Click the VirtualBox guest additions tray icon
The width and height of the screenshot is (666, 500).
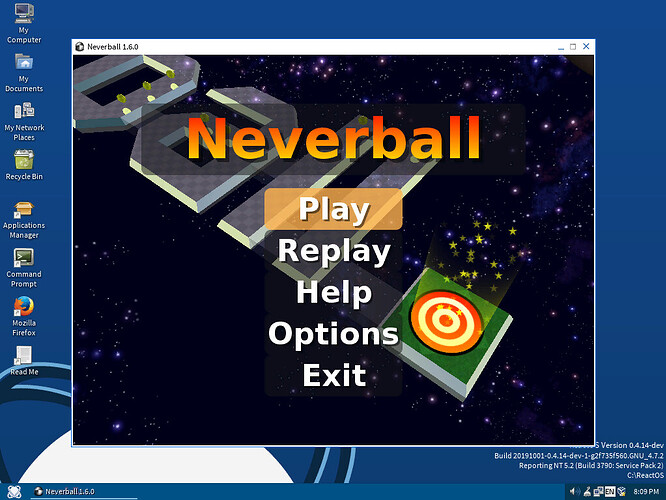(x=621, y=492)
